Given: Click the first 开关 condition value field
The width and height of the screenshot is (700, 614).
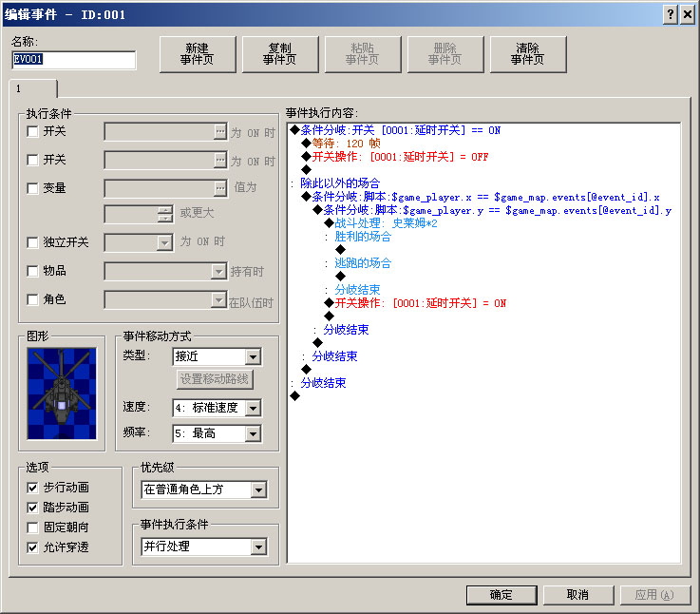Looking at the screenshot, I should coord(160,131).
